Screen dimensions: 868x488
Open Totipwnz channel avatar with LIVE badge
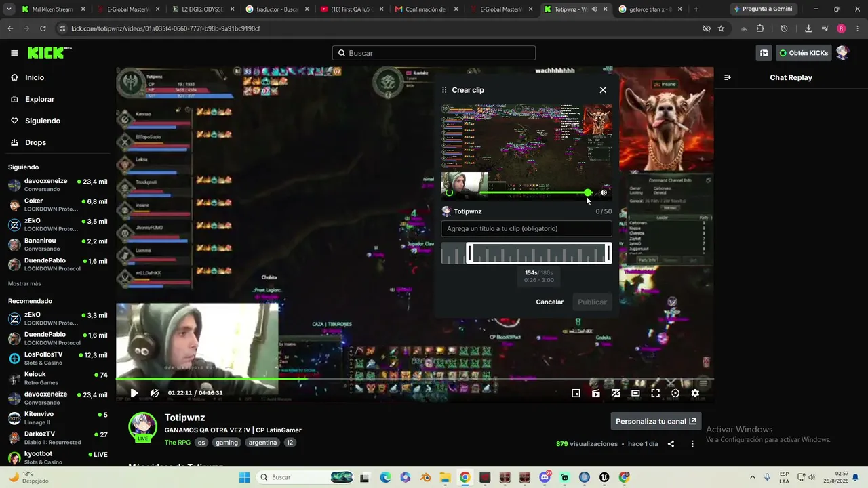click(x=143, y=427)
